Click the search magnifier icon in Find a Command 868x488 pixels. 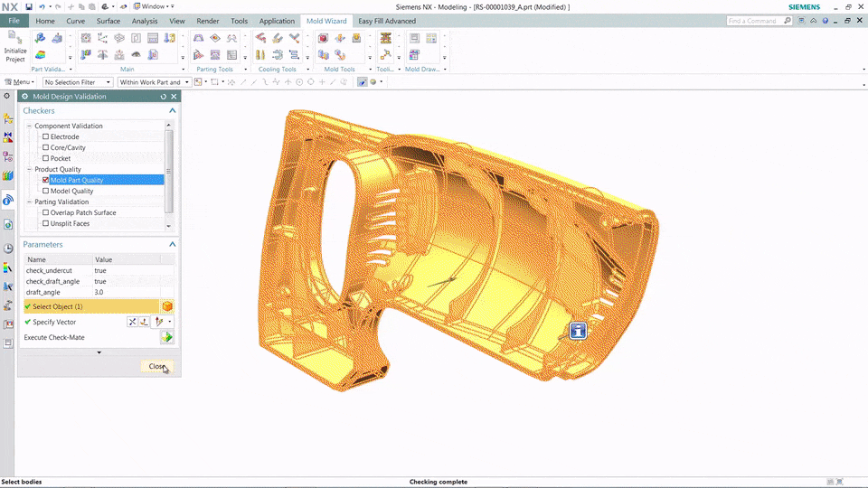coord(788,21)
